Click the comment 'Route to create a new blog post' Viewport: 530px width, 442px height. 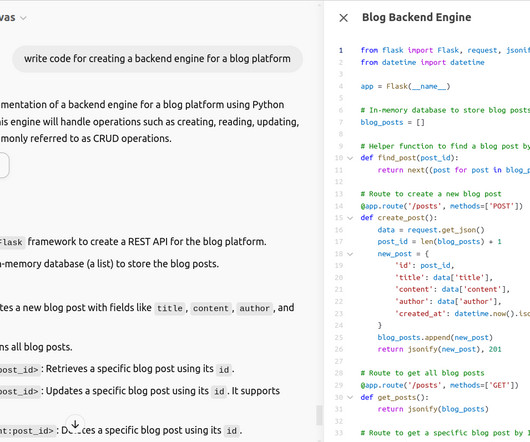[431, 194]
